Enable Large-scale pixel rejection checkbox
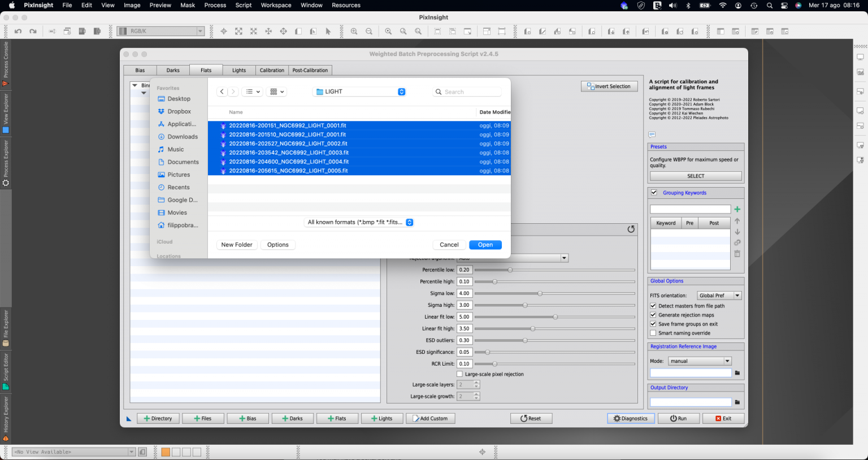Image resolution: width=868 pixels, height=460 pixels. click(459, 374)
